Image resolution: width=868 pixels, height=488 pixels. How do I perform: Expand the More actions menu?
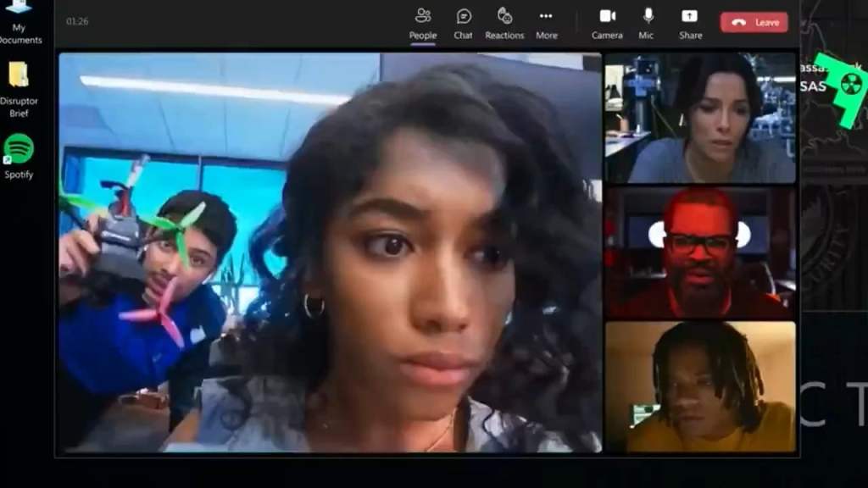tap(547, 23)
